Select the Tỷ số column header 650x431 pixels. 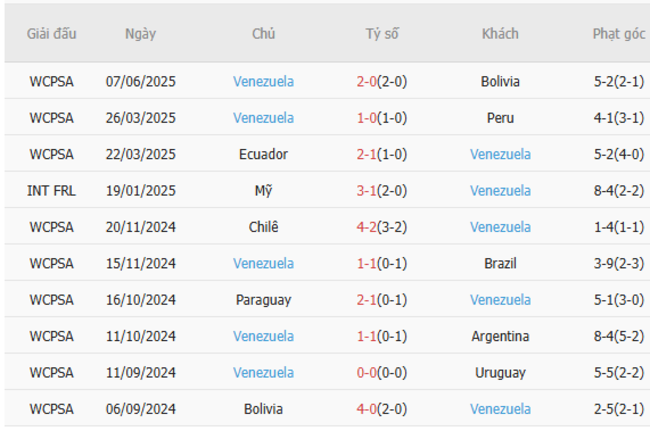[x=381, y=33]
